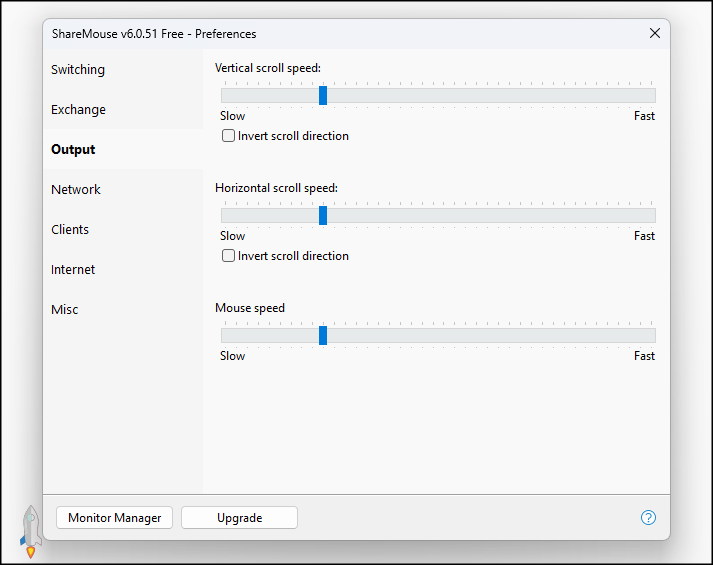Click the ShareMouse Preferences title bar
This screenshot has height=565, width=713.
300,33
